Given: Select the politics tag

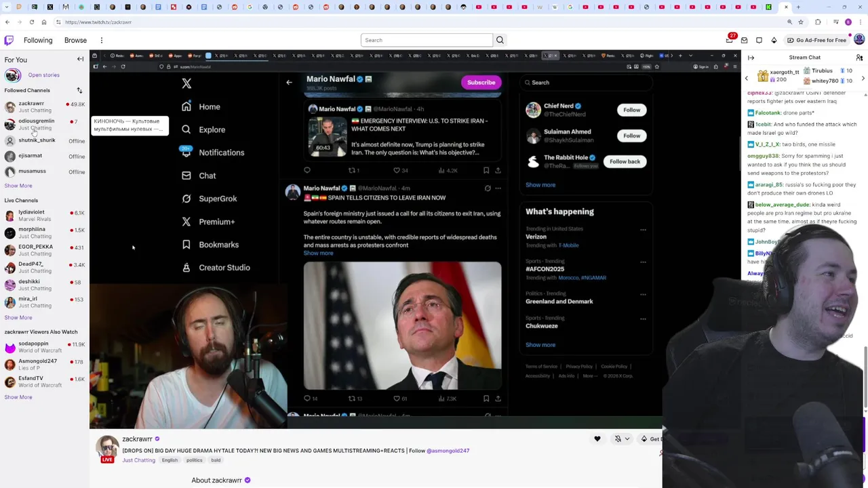Looking at the screenshot, I should tap(195, 460).
